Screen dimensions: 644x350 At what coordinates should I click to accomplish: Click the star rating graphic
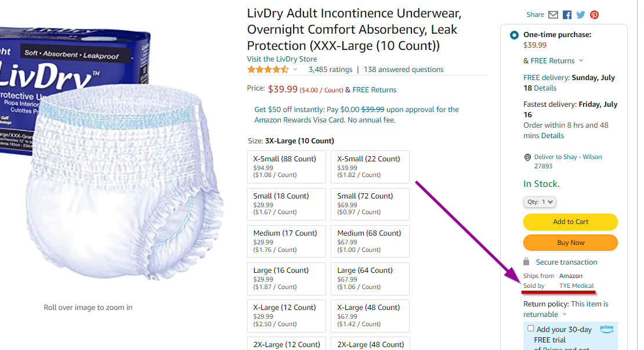(x=267, y=70)
